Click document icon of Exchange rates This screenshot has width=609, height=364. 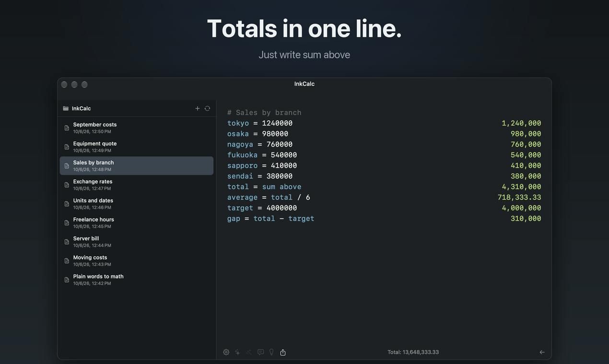tap(67, 185)
